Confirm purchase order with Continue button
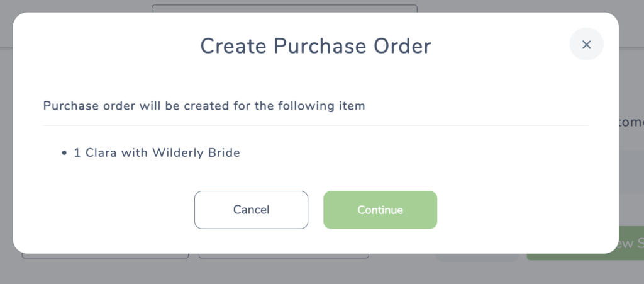 380,210
